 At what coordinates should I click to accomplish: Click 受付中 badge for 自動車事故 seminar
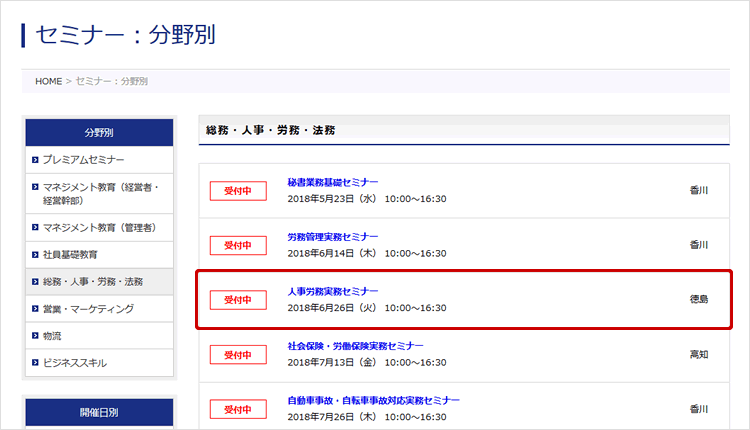click(x=238, y=409)
